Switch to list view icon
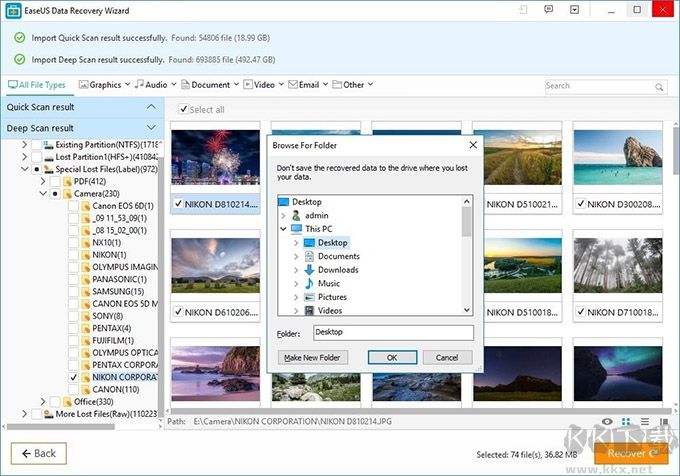Viewport: 680px width, 476px height. tap(642, 421)
